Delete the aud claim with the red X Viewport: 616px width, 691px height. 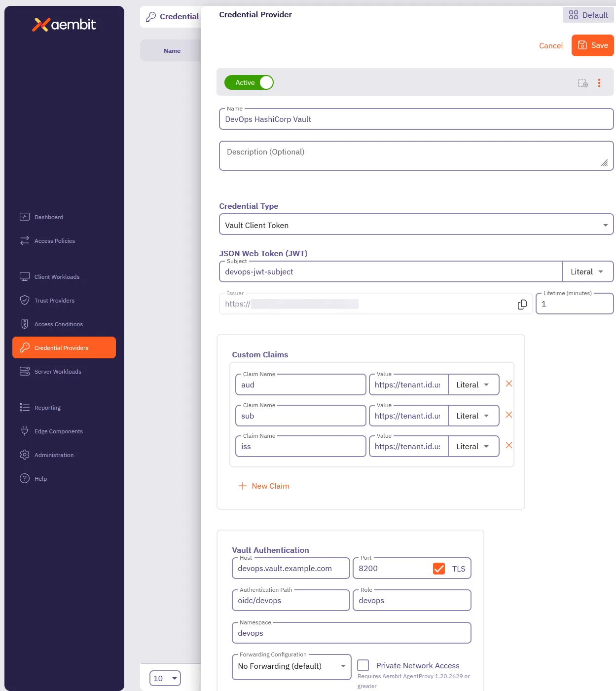[x=508, y=384]
